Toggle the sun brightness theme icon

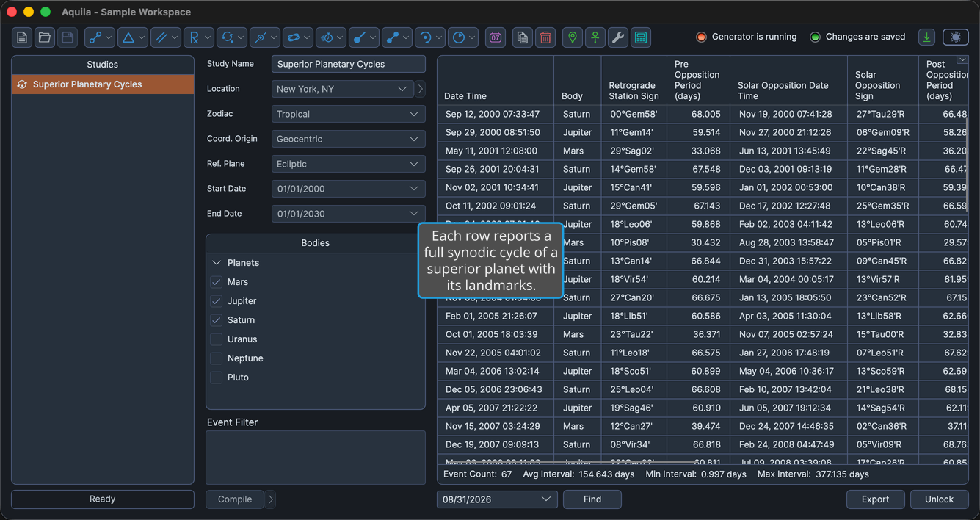pos(956,37)
